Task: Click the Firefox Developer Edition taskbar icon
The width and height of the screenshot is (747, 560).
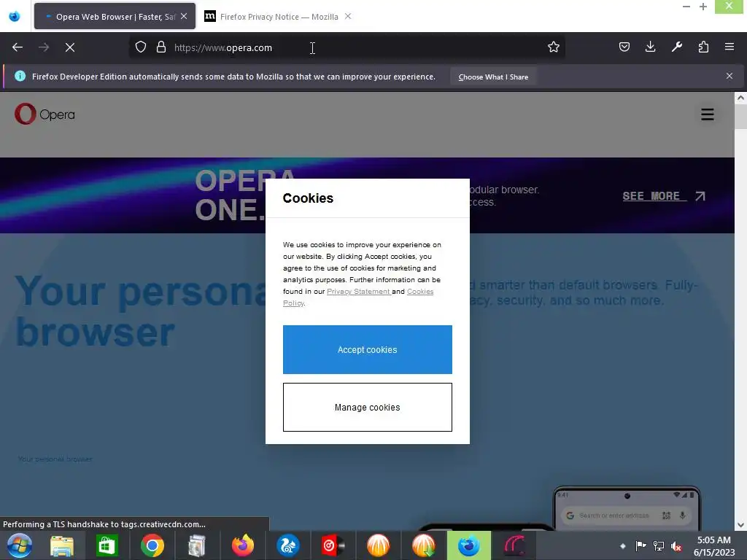Action: point(469,545)
